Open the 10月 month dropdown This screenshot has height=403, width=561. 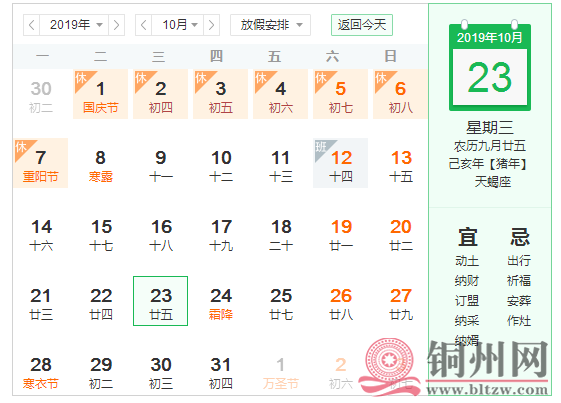coord(177,25)
